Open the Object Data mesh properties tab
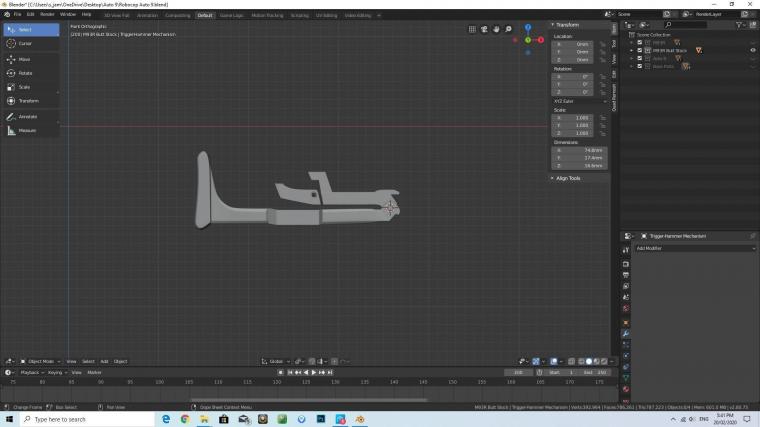 [x=626, y=378]
